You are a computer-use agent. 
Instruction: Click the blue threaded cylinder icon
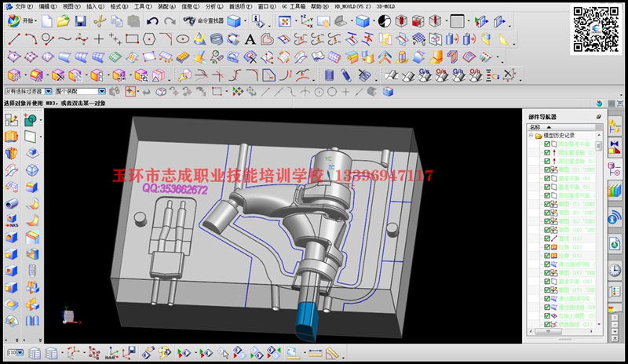coord(329,75)
